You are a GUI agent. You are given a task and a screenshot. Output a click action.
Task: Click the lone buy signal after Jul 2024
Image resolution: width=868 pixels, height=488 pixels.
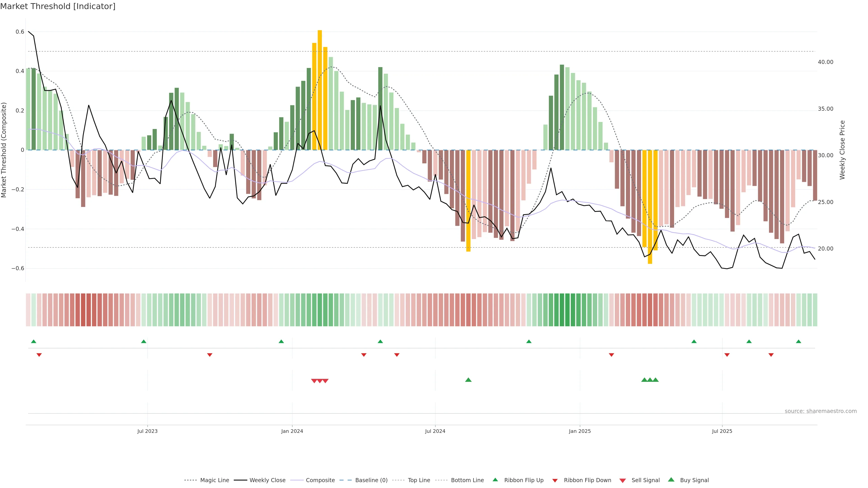coord(468,380)
